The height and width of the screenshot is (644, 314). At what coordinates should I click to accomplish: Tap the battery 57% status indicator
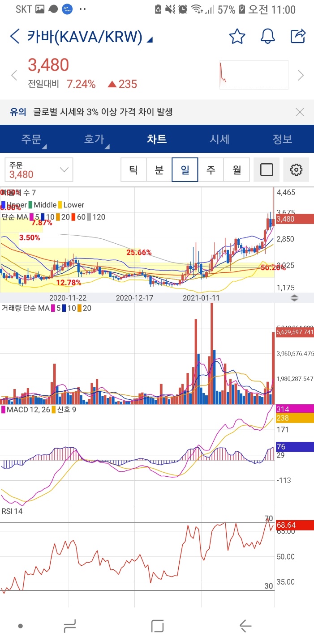pyautogui.click(x=232, y=9)
